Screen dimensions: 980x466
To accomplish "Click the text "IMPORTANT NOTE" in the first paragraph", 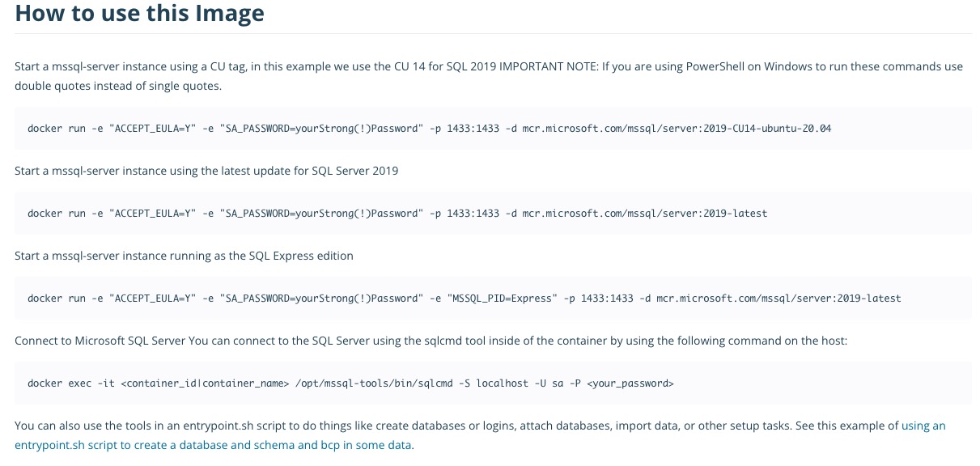I will click(547, 66).
